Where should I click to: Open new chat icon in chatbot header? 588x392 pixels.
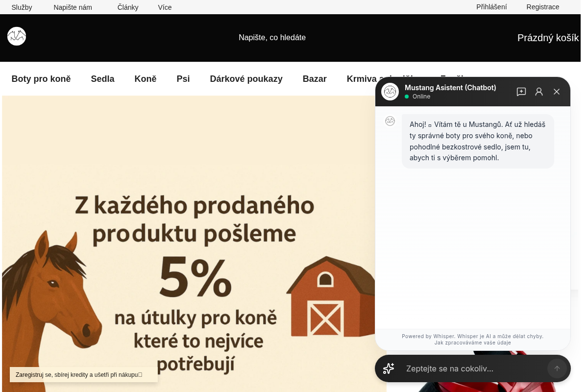click(x=521, y=92)
